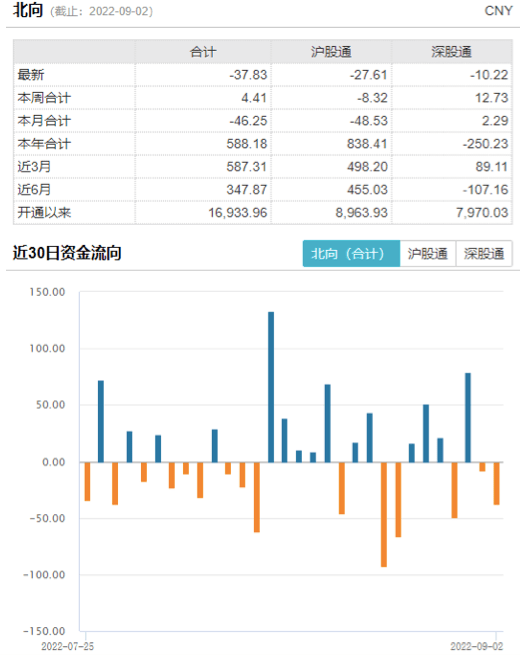Click the tallest blue bar in chart
Image resolution: width=520 pixels, height=655 pixels.
click(x=271, y=387)
